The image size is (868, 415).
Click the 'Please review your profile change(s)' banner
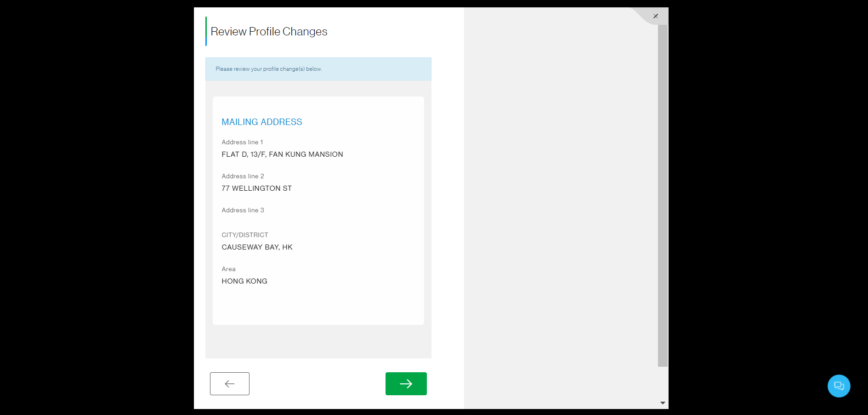click(x=318, y=69)
